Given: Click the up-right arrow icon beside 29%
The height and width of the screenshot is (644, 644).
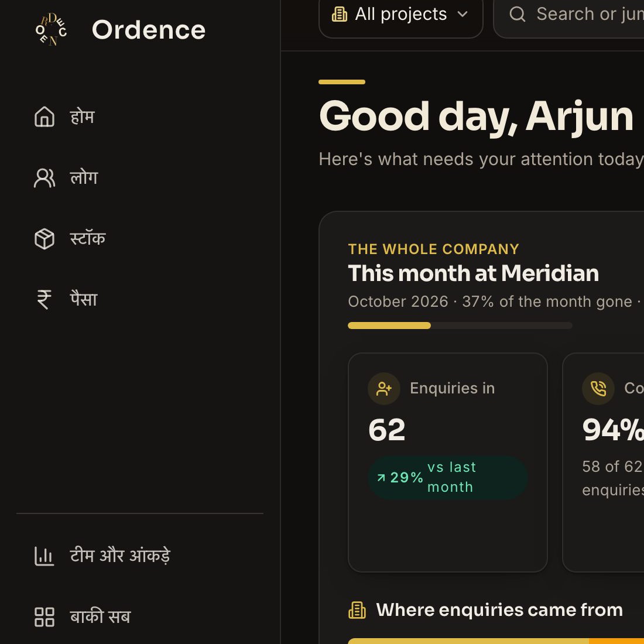Looking at the screenshot, I should [x=381, y=477].
